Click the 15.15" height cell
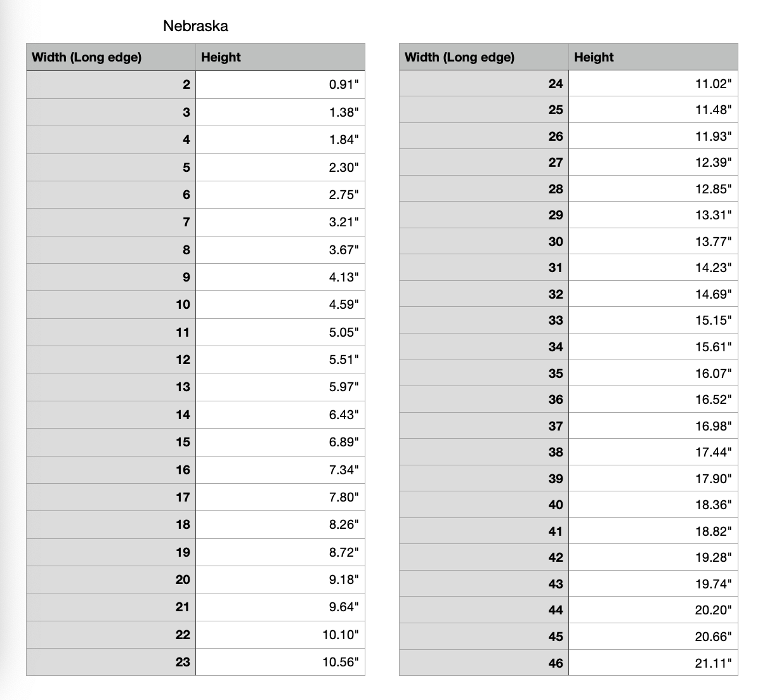Screen dimensions: 765x700 [x=713, y=320]
